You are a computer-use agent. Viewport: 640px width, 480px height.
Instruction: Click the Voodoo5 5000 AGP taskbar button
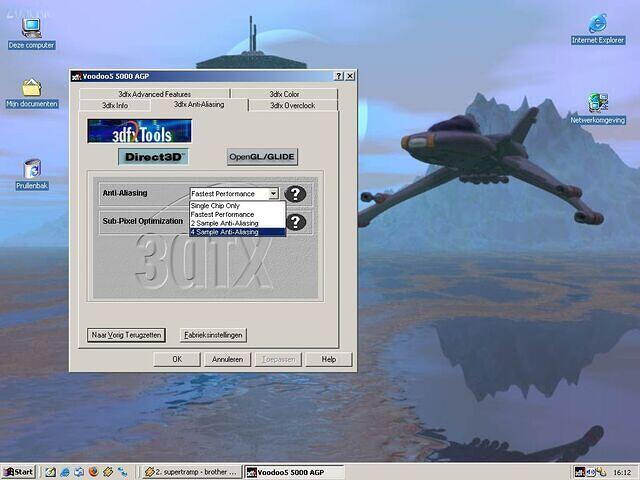(294, 472)
